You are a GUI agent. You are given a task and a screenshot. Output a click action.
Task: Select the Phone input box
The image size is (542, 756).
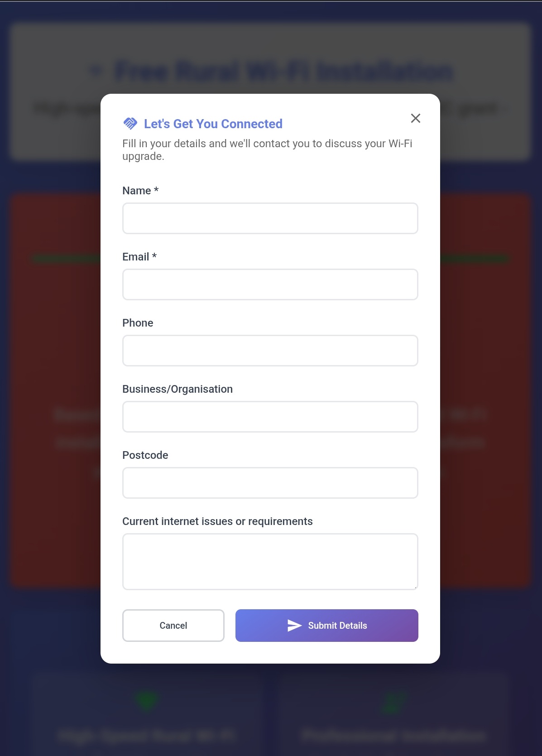point(270,350)
